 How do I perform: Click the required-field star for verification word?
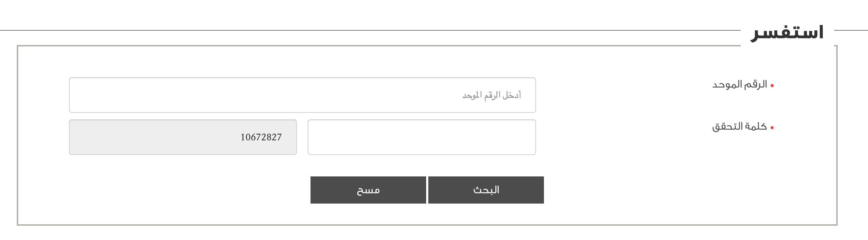pyautogui.click(x=772, y=128)
